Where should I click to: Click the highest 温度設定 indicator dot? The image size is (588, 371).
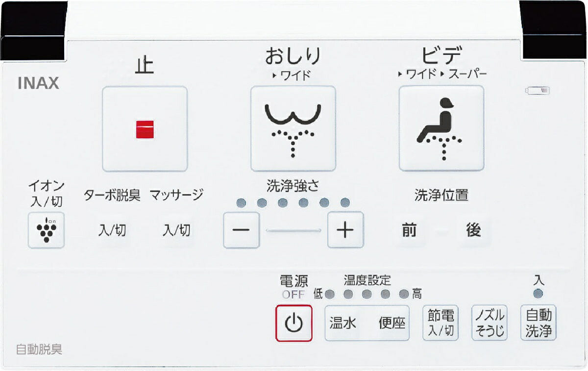click(x=404, y=295)
